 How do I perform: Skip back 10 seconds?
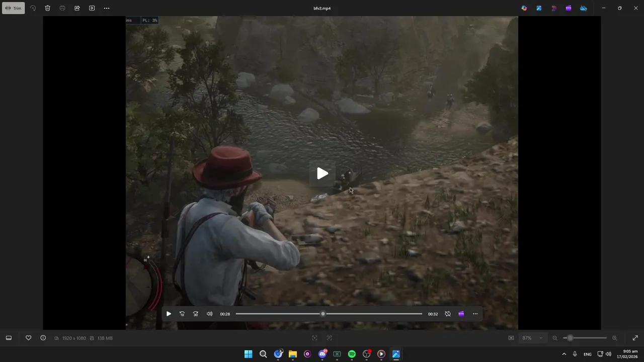pyautogui.click(x=182, y=314)
